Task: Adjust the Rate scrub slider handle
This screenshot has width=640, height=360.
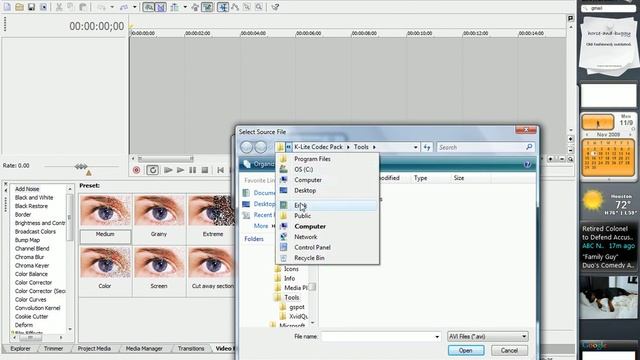Action: (81, 167)
